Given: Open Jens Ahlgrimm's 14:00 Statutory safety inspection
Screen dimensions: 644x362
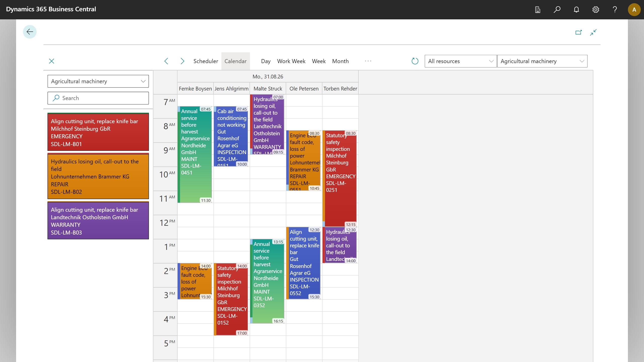Looking at the screenshot, I should pyautogui.click(x=231, y=299).
